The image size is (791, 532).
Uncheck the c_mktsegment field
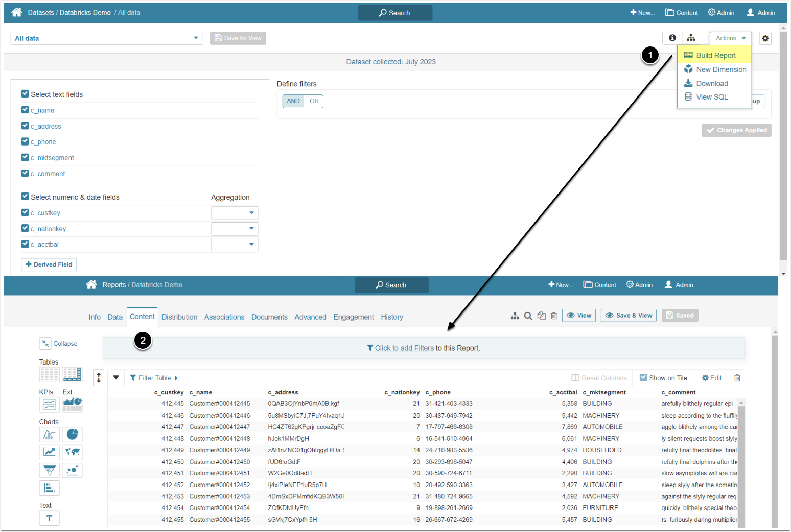point(25,157)
